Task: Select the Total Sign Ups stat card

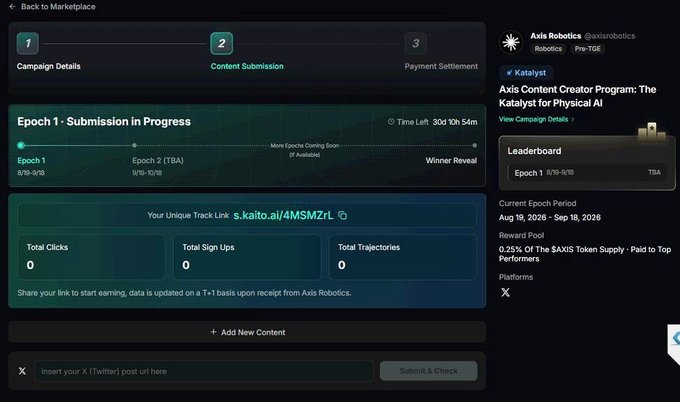Action: point(247,257)
